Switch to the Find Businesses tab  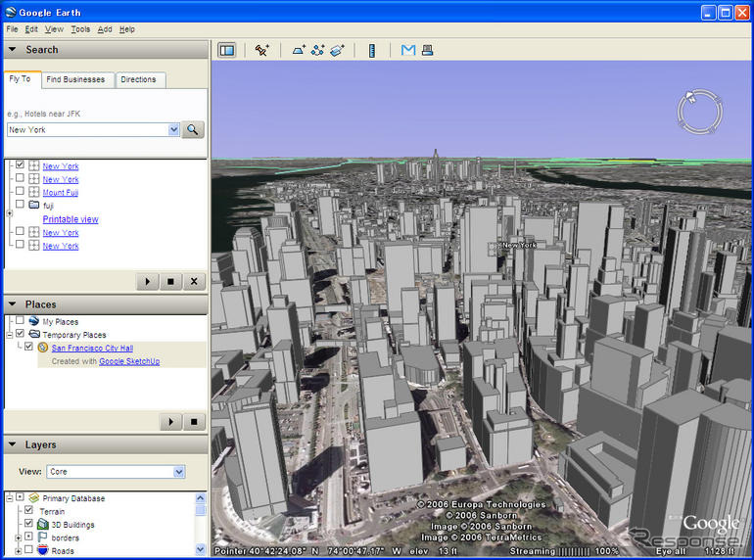point(77,79)
